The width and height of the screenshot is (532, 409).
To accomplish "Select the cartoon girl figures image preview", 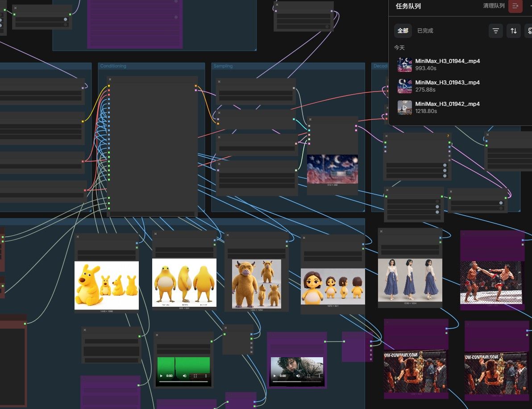I will click(333, 287).
